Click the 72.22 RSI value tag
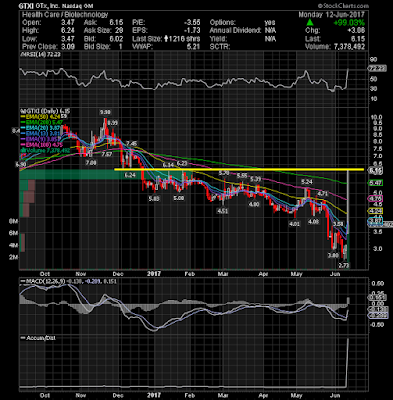 (377, 68)
